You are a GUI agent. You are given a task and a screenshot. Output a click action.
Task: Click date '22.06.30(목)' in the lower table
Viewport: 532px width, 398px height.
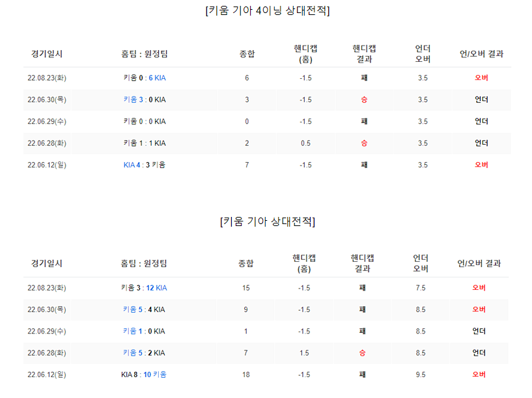pos(47,309)
